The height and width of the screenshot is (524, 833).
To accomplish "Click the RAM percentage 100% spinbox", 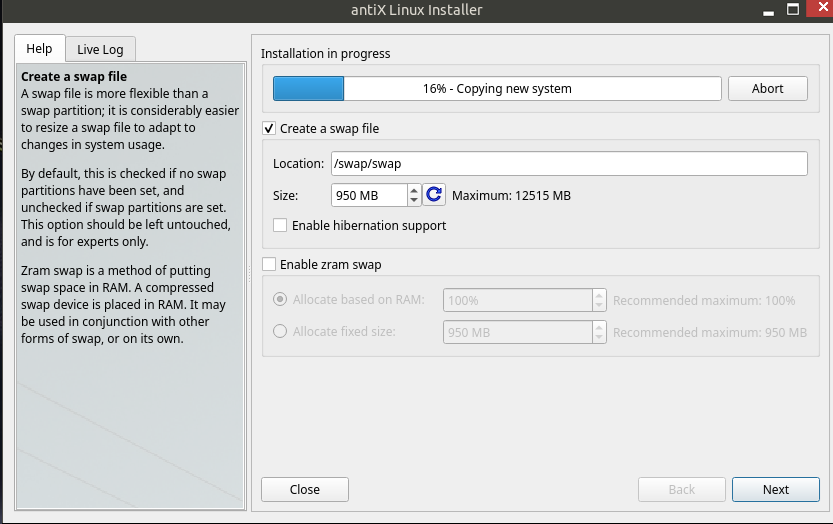I will coord(517,300).
